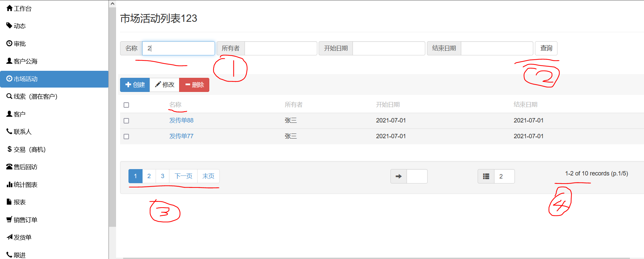Tick the select-all checkbox in table header
Viewport: 644px width, 259px height.
[126, 105]
